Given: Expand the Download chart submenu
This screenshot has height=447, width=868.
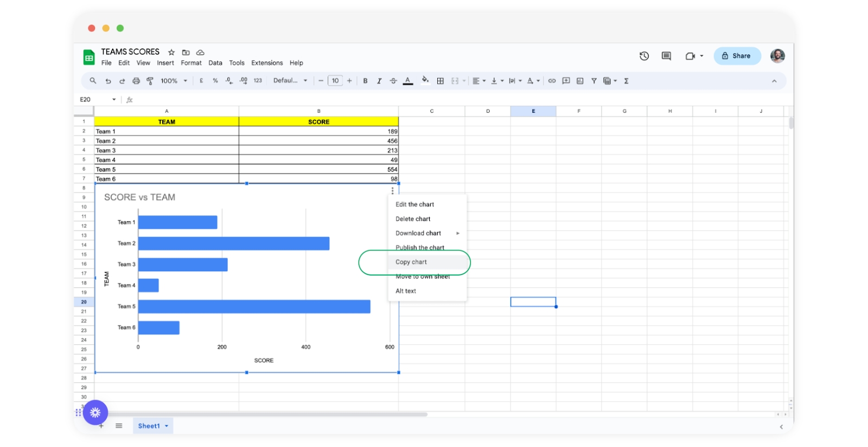Looking at the screenshot, I should (427, 233).
